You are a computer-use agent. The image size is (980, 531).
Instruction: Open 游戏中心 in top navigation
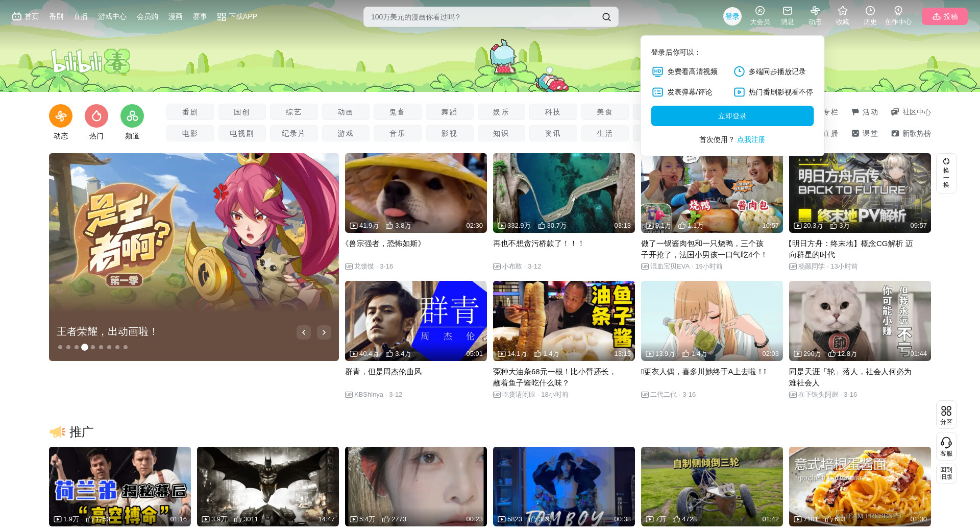point(112,16)
